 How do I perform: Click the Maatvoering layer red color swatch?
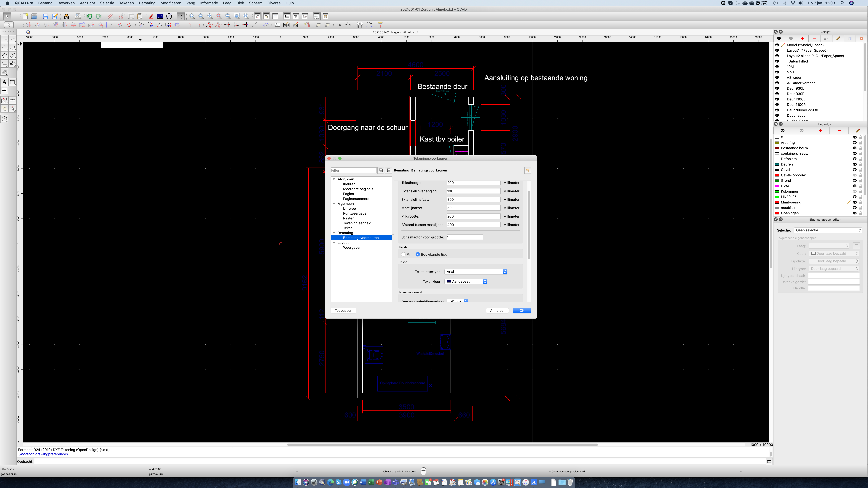tap(777, 202)
